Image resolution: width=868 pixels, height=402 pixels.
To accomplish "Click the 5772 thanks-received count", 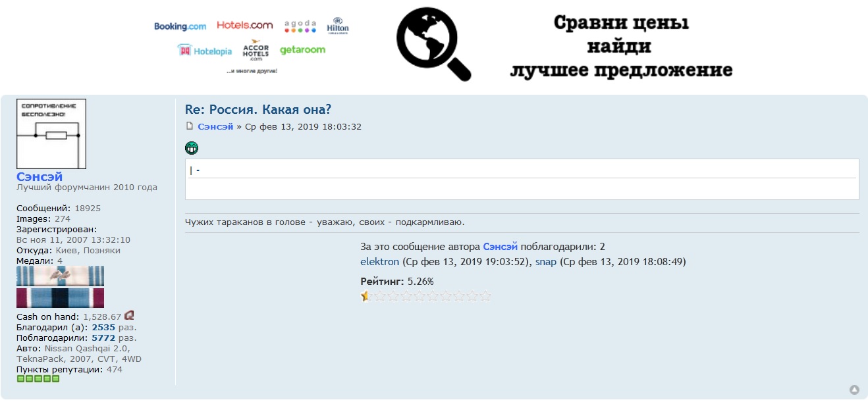I will pyautogui.click(x=103, y=338).
